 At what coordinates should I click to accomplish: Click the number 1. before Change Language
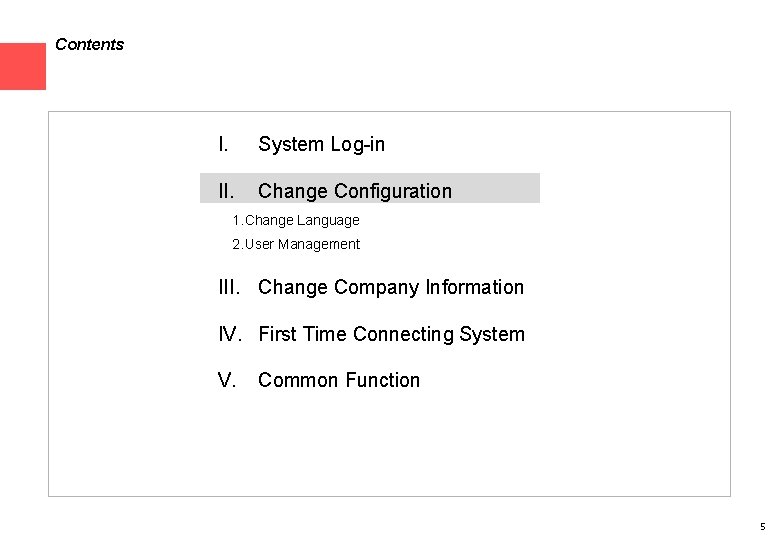pyautogui.click(x=237, y=220)
